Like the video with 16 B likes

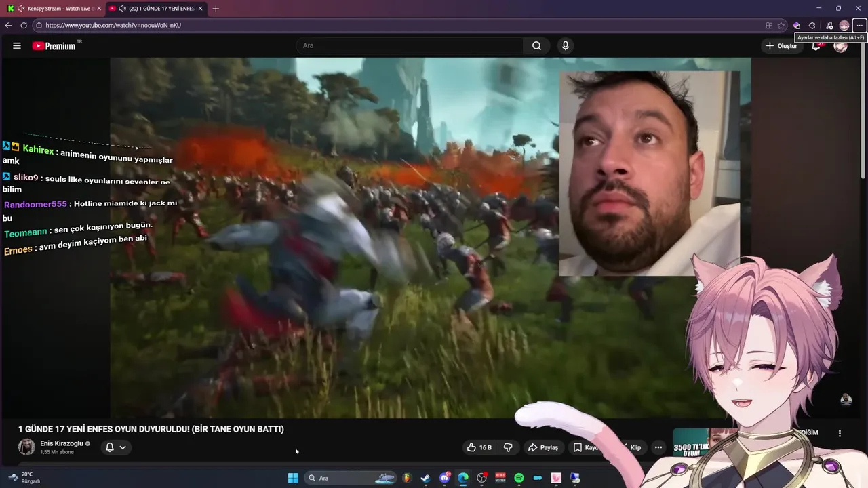pyautogui.click(x=479, y=447)
